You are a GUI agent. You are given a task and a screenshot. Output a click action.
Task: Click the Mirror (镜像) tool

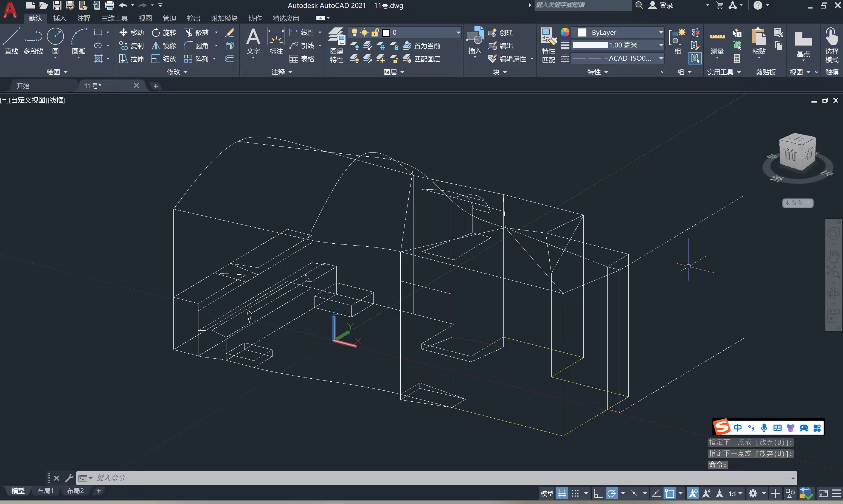click(164, 46)
